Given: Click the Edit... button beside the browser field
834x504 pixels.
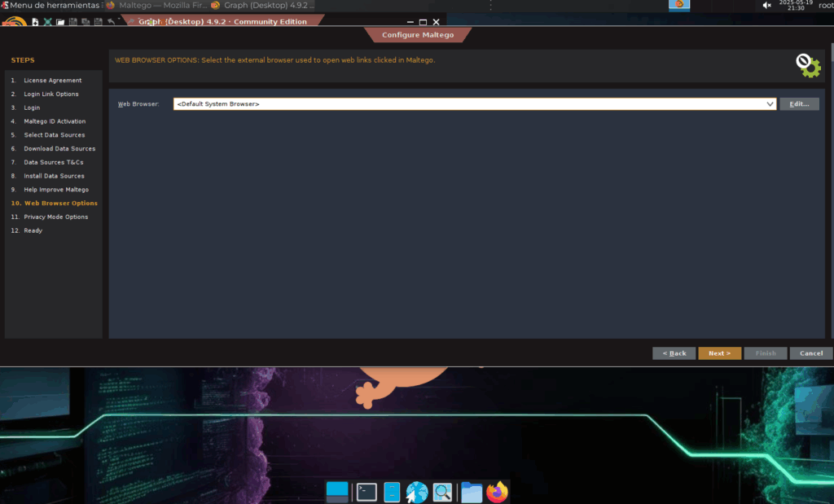Looking at the screenshot, I should tap(799, 104).
